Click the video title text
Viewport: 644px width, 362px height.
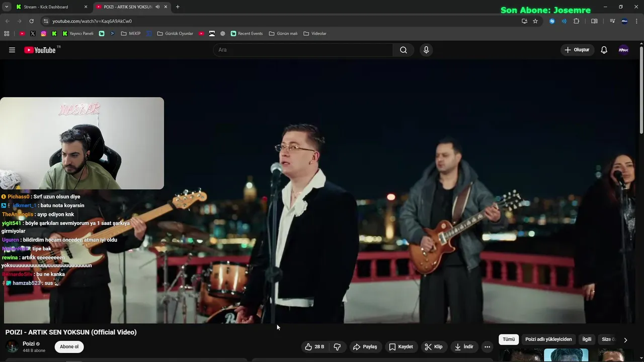pyautogui.click(x=71, y=332)
